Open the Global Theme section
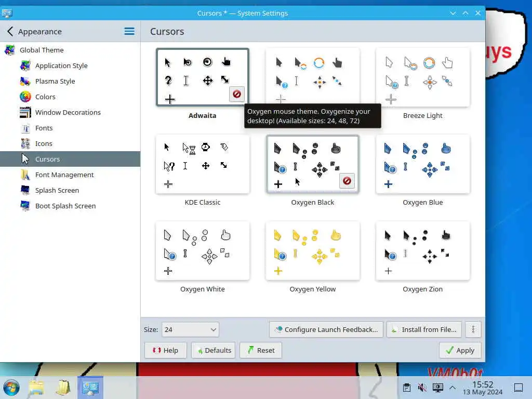The image size is (532, 399). tap(70, 50)
